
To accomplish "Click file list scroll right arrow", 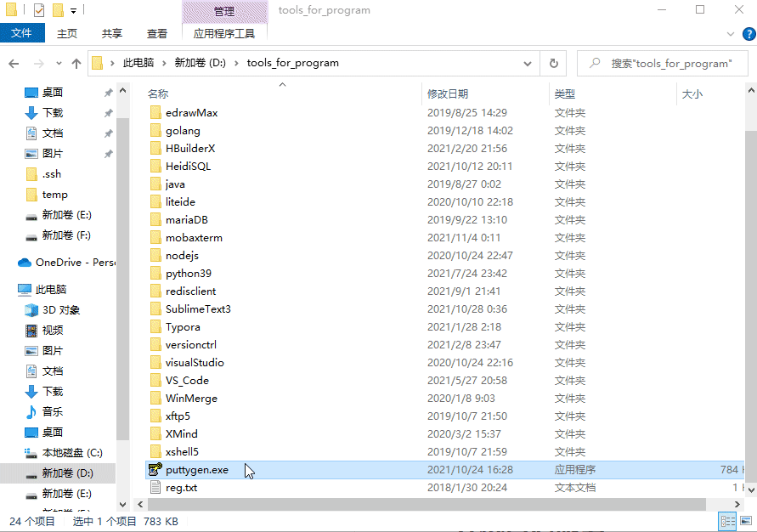I will [x=737, y=504].
